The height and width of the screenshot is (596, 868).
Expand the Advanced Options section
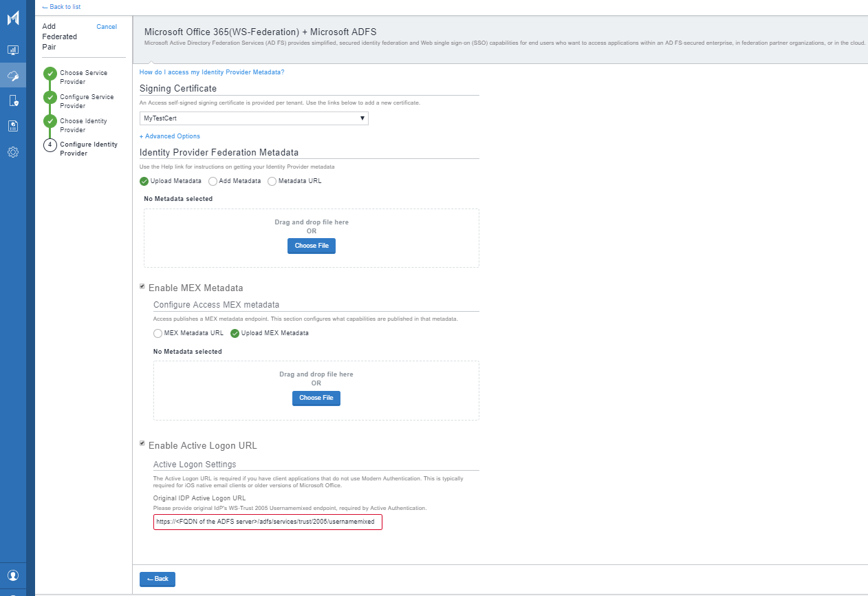170,136
